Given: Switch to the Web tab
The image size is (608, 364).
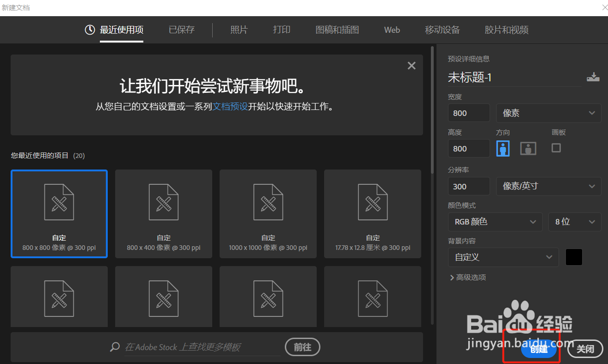Looking at the screenshot, I should pyautogui.click(x=392, y=30).
